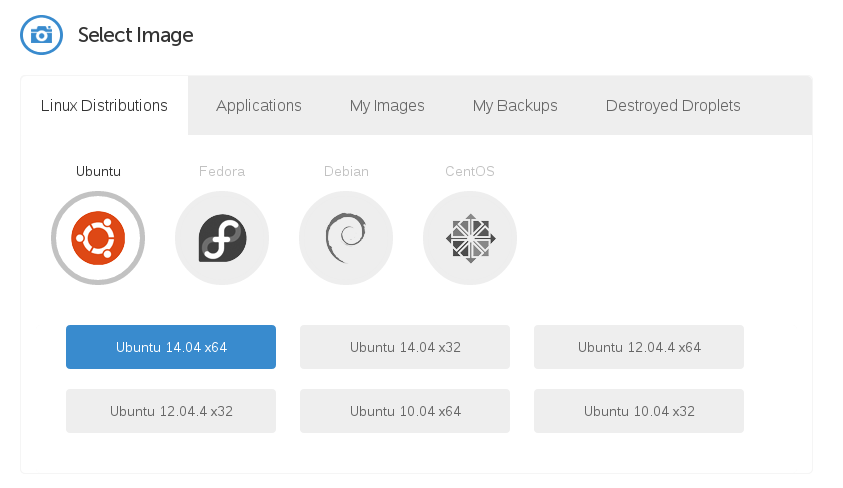The height and width of the screenshot is (488, 843).
Task: Select Ubuntu 14.04 x64 image
Action: click(x=171, y=347)
